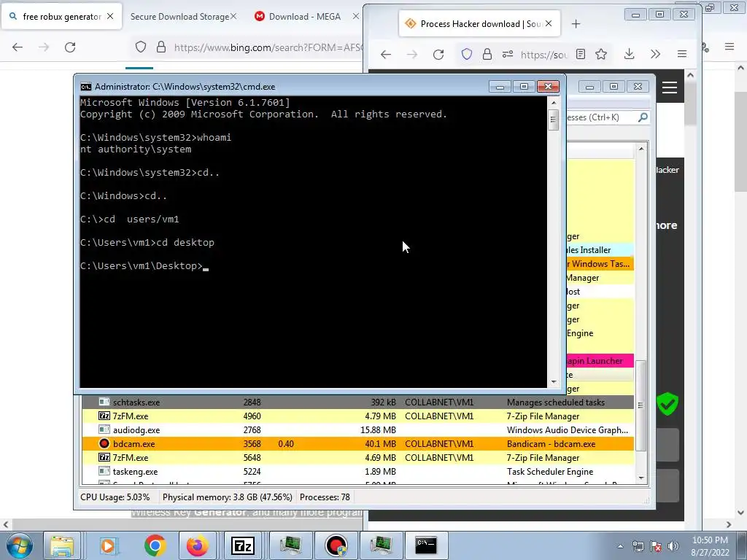Select taskeng.exe process name
Viewport: 747px width, 560px height.
(135, 472)
